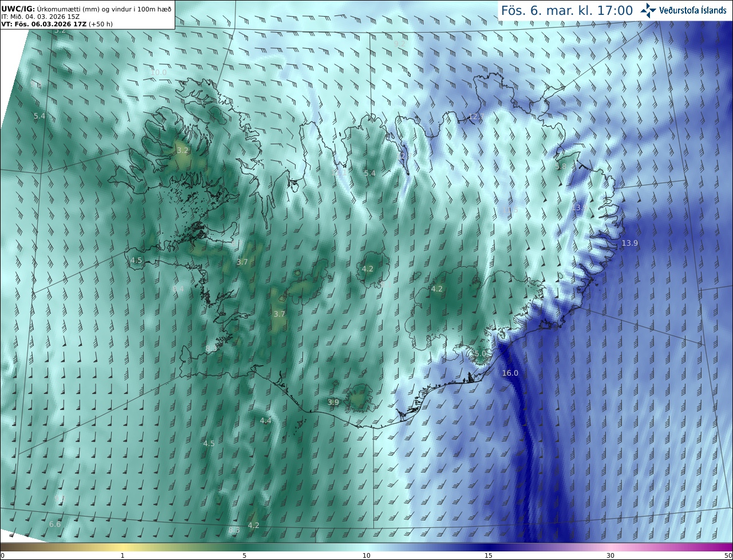Click the color scale tick label 1
The image size is (733, 560).
(123, 555)
